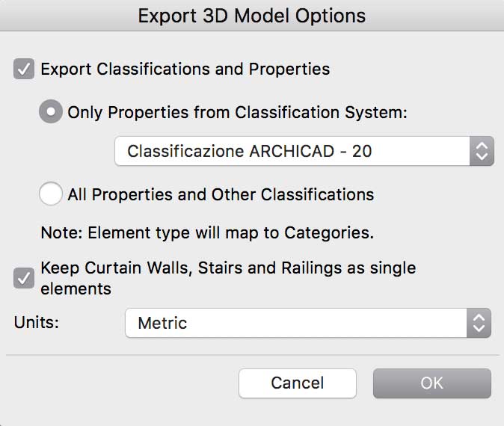This screenshot has width=504, height=426.
Task: Click the 'Only Properties from Classification System:' label
Action: 237,113
